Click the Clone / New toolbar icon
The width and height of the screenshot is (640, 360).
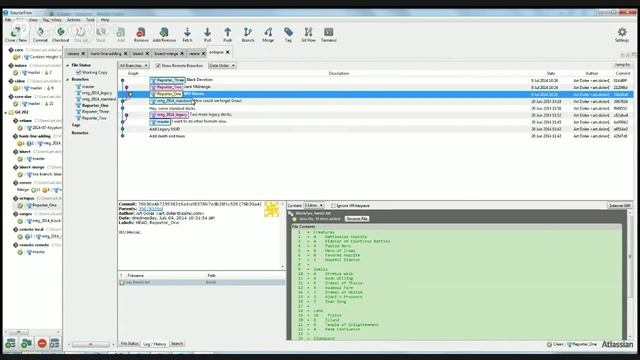coord(16,34)
